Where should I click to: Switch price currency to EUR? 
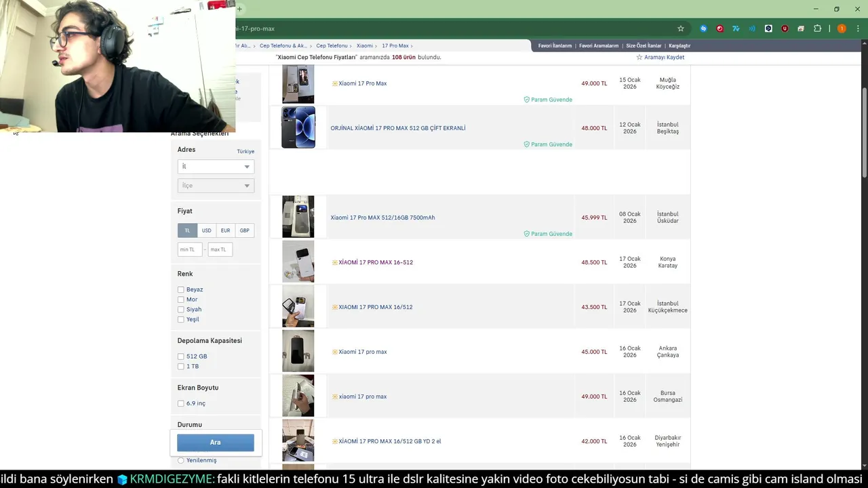pyautogui.click(x=225, y=230)
